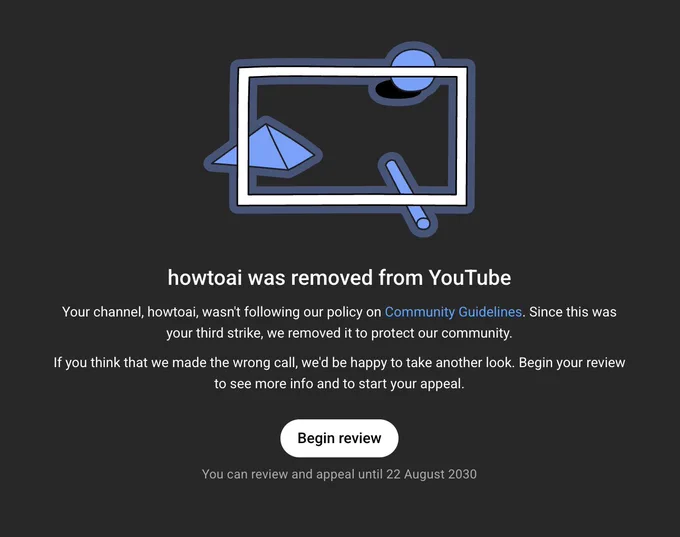This screenshot has height=537, width=680.
Task: Click the blue circle in the illustration
Action: point(412,70)
